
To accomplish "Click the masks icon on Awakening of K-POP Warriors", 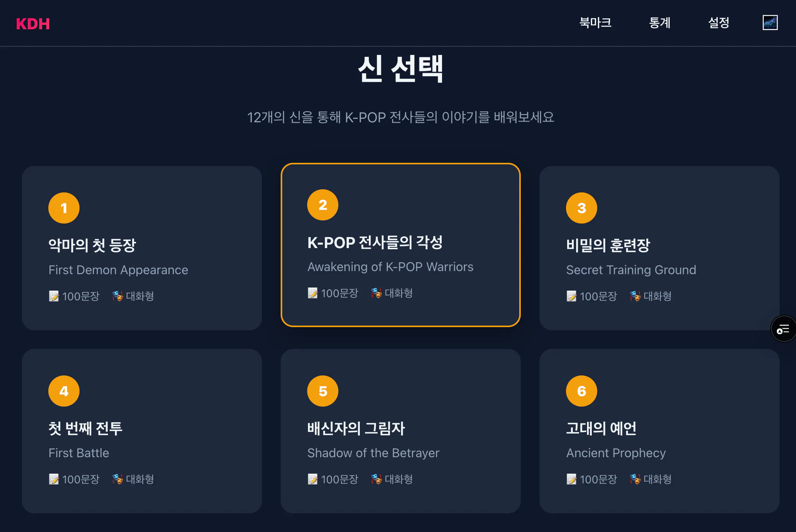I will tap(375, 293).
